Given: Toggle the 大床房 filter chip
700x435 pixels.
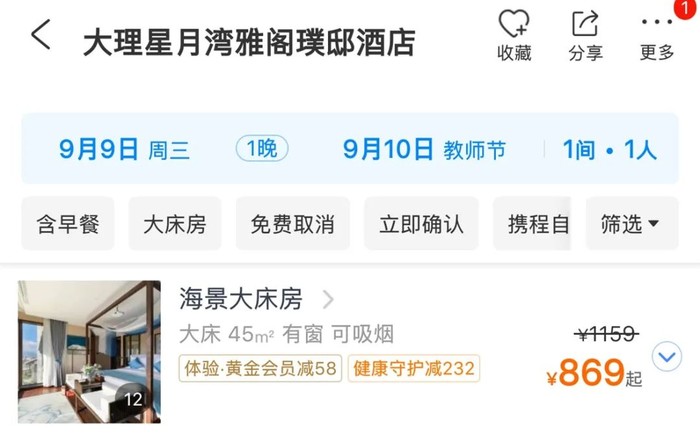Looking at the screenshot, I should coord(175,223).
